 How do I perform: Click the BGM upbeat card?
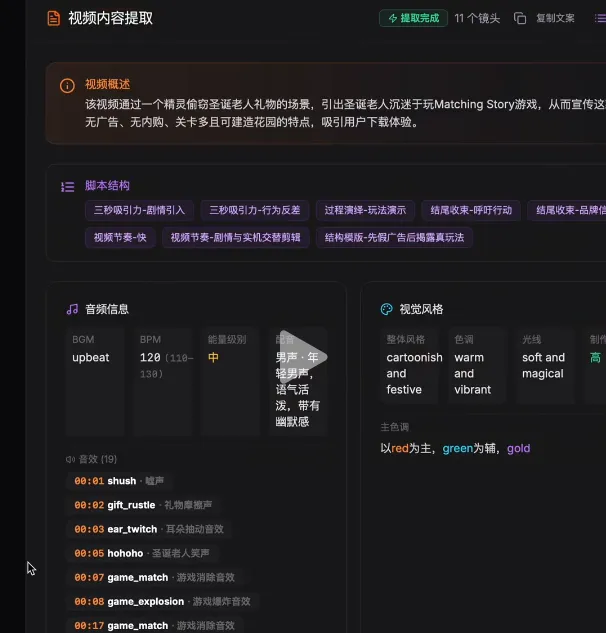point(95,381)
